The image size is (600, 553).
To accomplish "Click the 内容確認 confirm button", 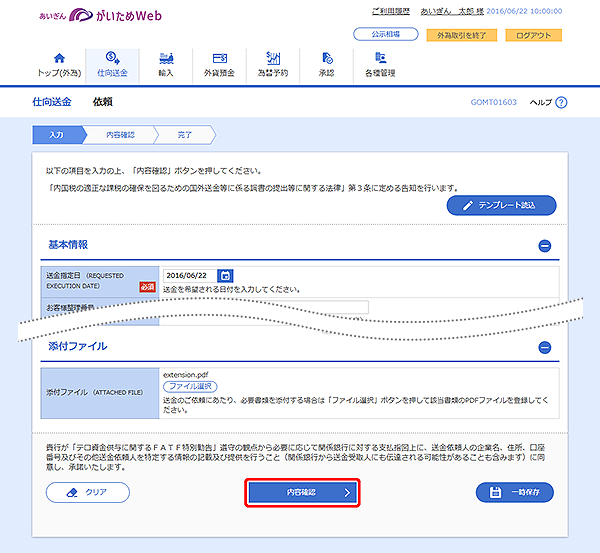I will pos(303,493).
